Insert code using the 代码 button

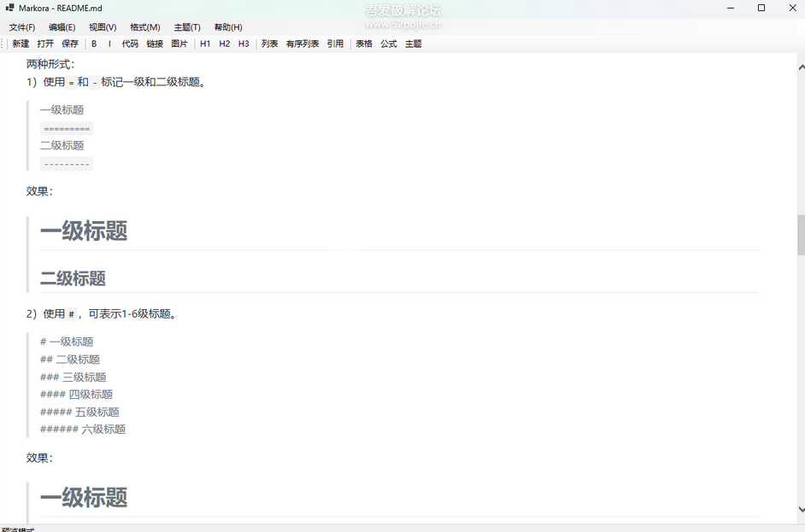(130, 44)
